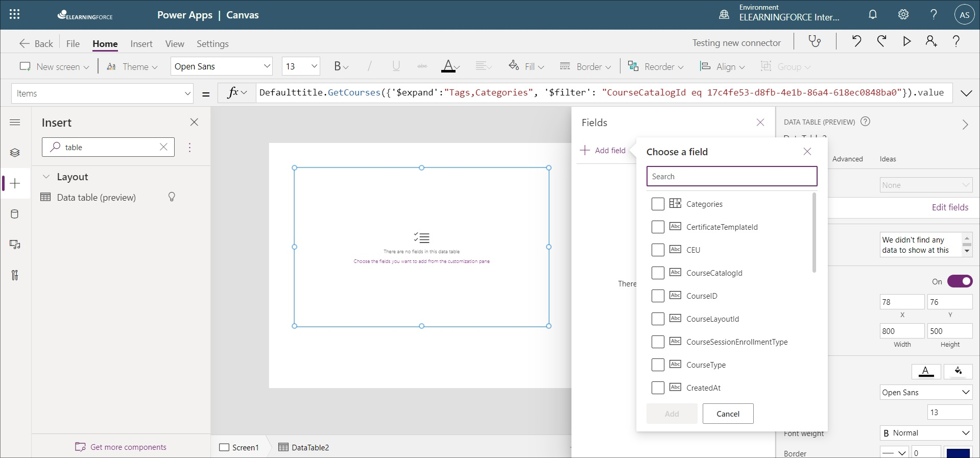980x458 pixels.
Task: Open the Advanced tools icon
Action: [x=15, y=275]
